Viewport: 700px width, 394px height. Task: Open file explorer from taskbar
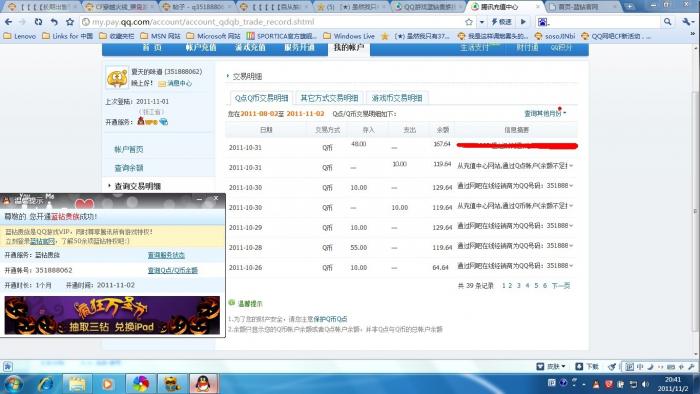77,384
